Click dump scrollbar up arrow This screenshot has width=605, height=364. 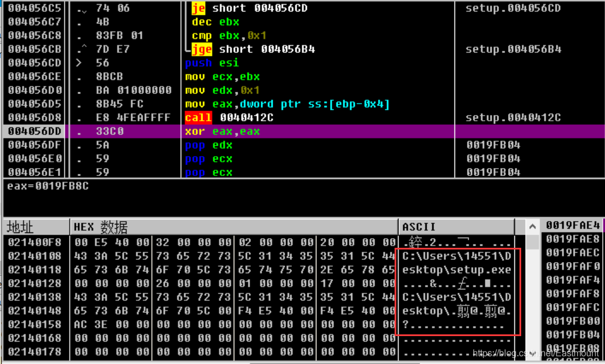tap(533, 227)
